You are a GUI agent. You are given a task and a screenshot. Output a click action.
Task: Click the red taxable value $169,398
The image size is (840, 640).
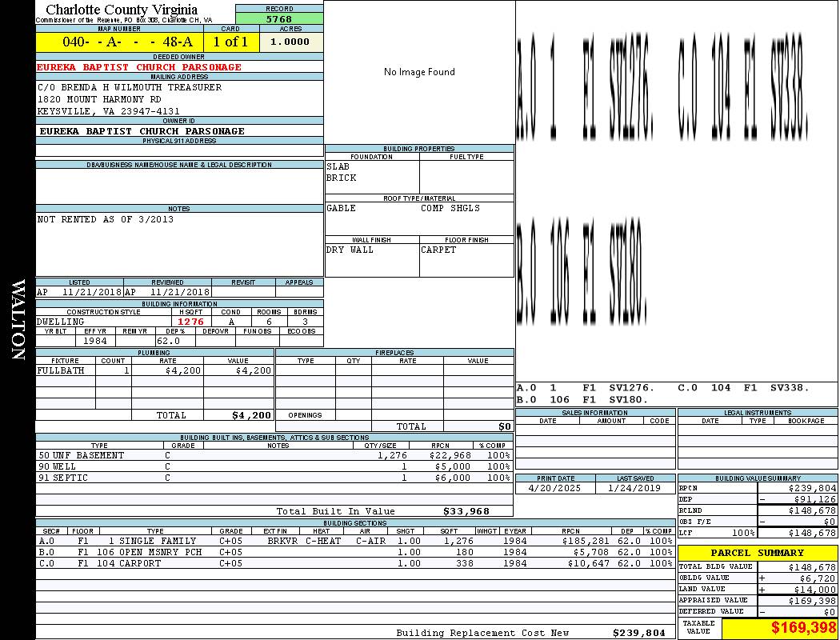click(x=802, y=628)
